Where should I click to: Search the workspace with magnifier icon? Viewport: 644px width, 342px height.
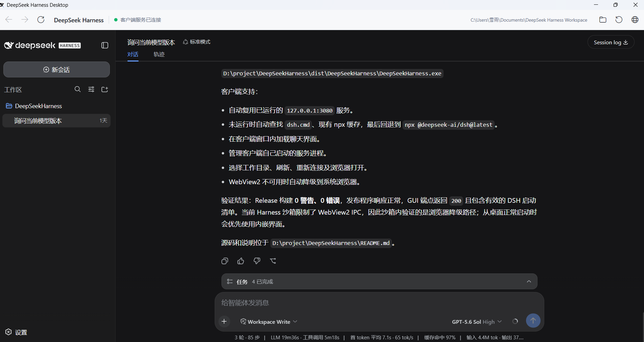pos(77,89)
